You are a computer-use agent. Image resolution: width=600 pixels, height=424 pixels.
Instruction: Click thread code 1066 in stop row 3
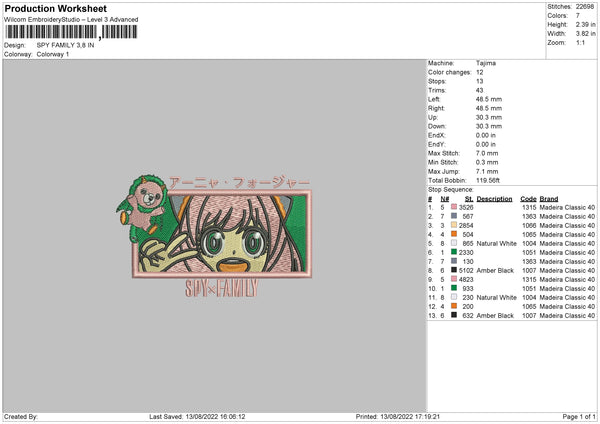529,225
